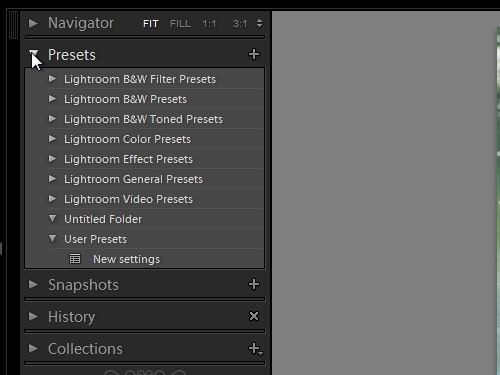Clear history with the X icon
500x375 pixels.
254,316
